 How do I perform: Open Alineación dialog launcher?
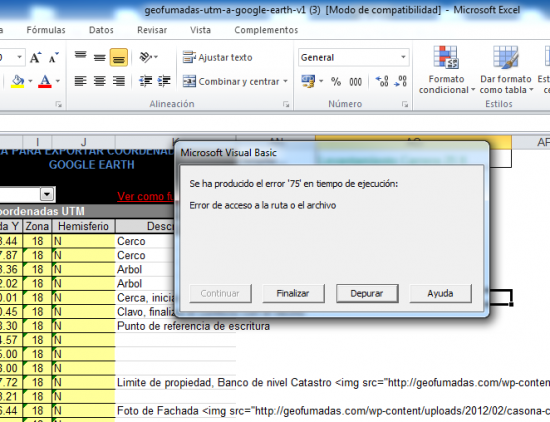pos(286,104)
